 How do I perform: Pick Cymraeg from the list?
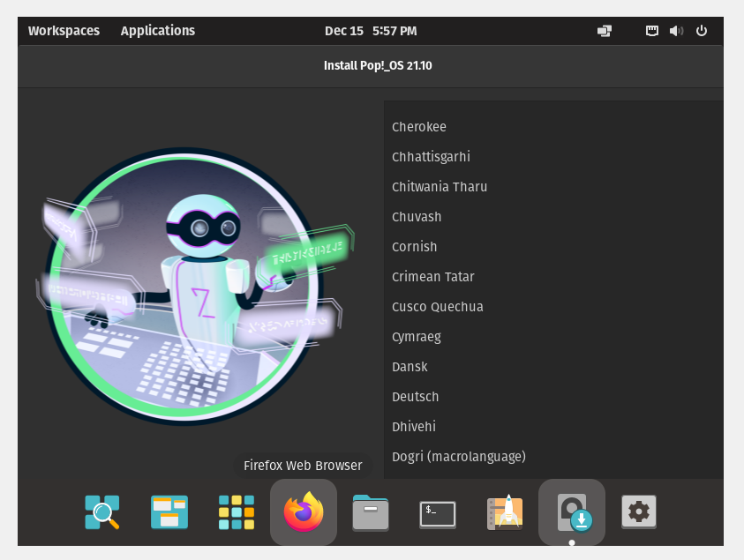pos(553,337)
